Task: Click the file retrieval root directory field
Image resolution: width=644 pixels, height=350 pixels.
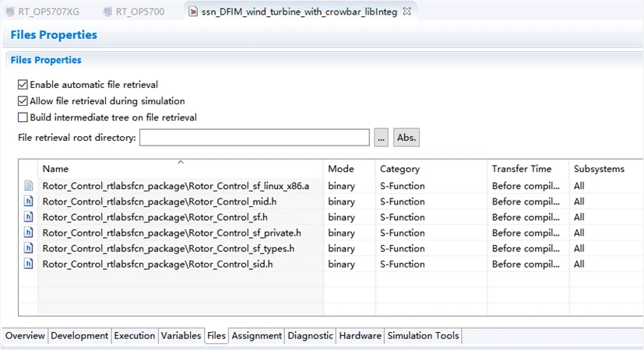Action: pyautogui.click(x=254, y=138)
